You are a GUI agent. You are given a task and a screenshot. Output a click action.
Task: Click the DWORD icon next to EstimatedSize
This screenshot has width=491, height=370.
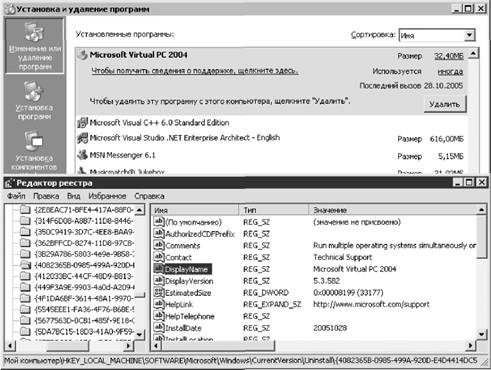pyautogui.click(x=159, y=293)
